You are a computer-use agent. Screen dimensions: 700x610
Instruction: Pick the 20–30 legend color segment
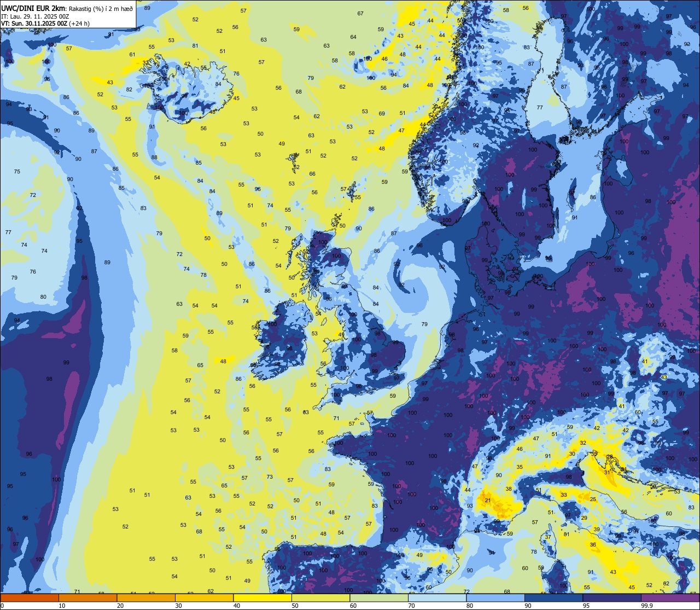(146, 597)
